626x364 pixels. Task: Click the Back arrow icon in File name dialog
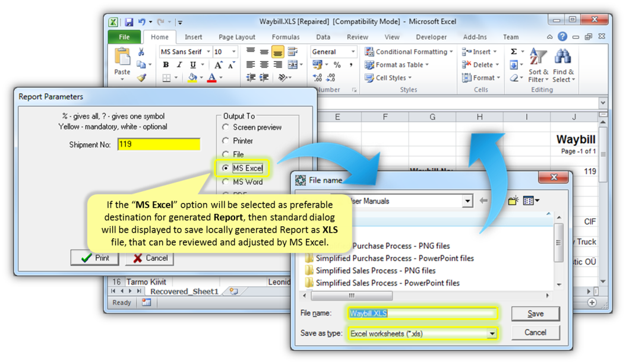(x=483, y=200)
